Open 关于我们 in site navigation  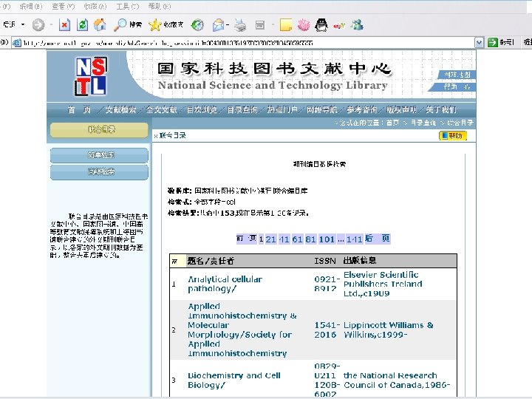pos(440,109)
